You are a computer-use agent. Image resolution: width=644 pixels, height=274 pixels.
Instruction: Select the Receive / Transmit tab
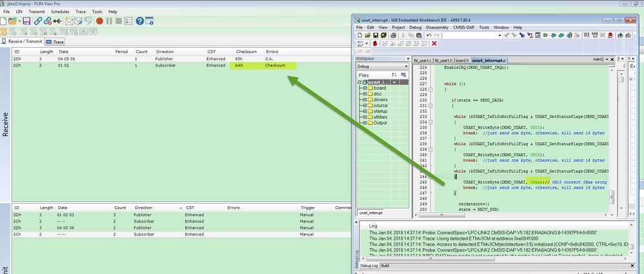click(x=22, y=41)
